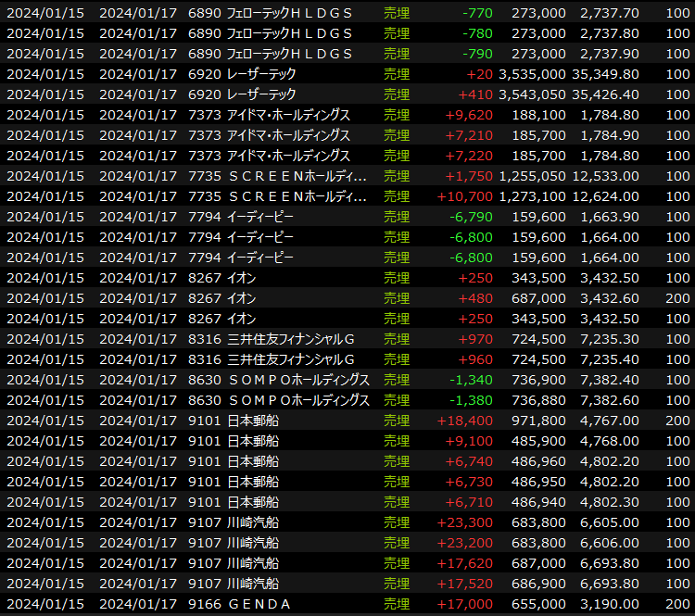
Task: Click the 35,349.80 price cell
Action: pos(609,74)
